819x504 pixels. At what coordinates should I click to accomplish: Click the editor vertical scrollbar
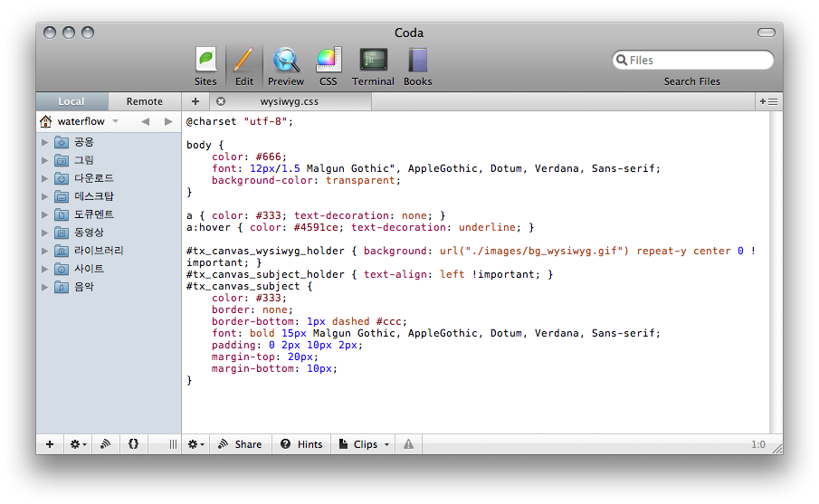[x=776, y=272]
